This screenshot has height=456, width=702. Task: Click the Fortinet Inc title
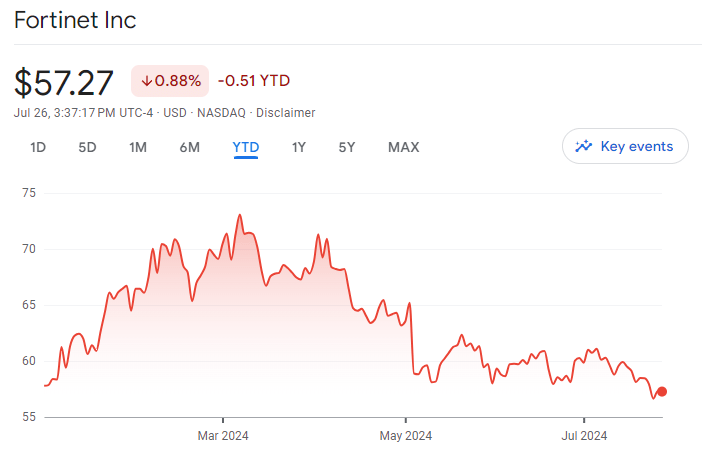point(75,20)
